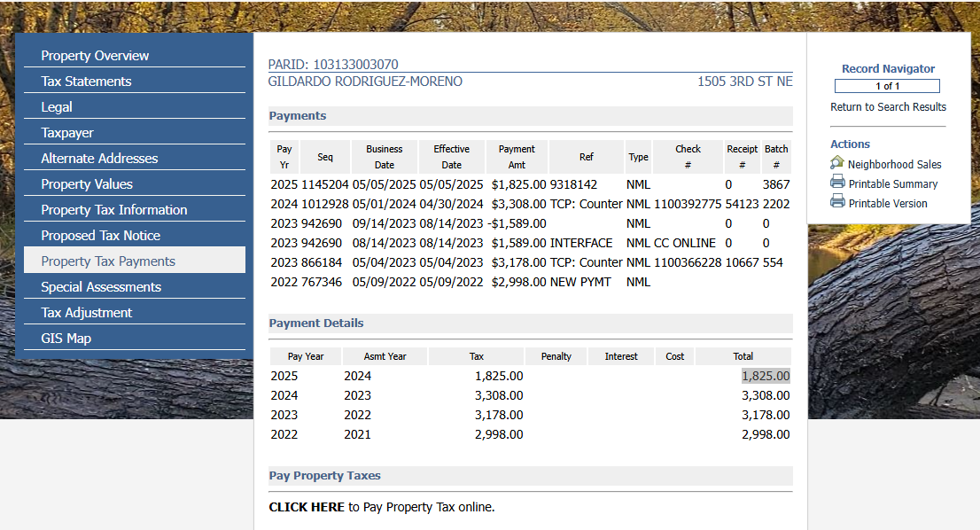Image resolution: width=980 pixels, height=530 pixels.
Task: Click the Neighborhood Sales link text
Action: (x=894, y=165)
